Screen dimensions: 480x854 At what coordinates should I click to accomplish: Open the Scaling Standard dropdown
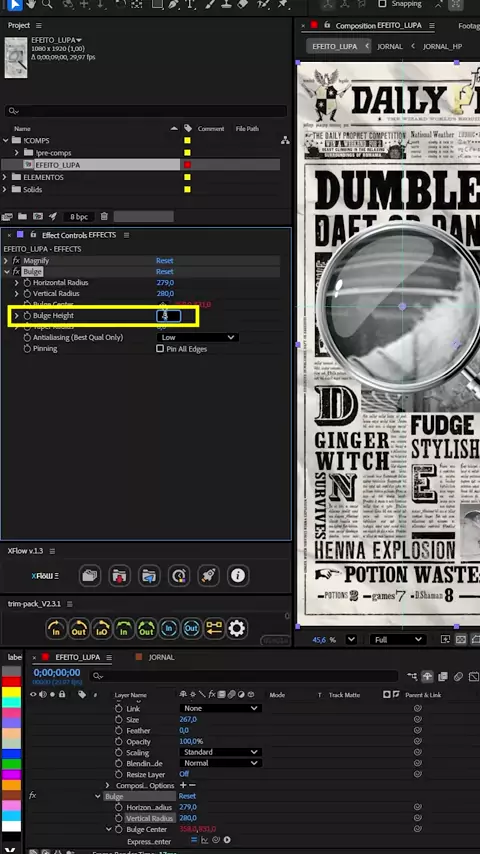pos(221,752)
